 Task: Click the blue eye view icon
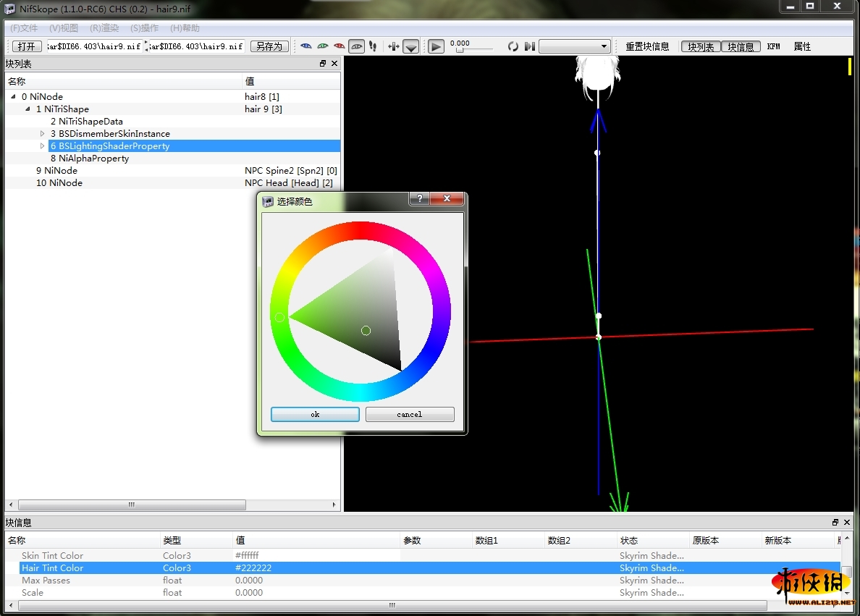305,46
